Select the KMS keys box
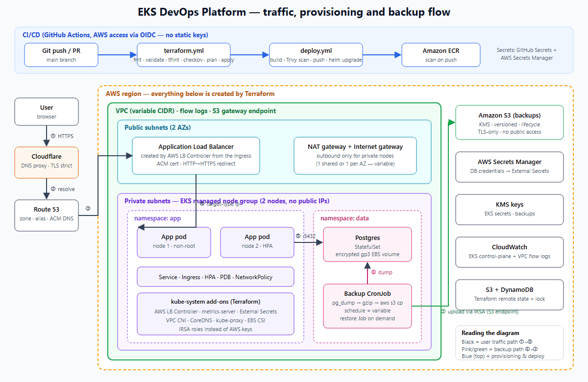 (x=510, y=209)
